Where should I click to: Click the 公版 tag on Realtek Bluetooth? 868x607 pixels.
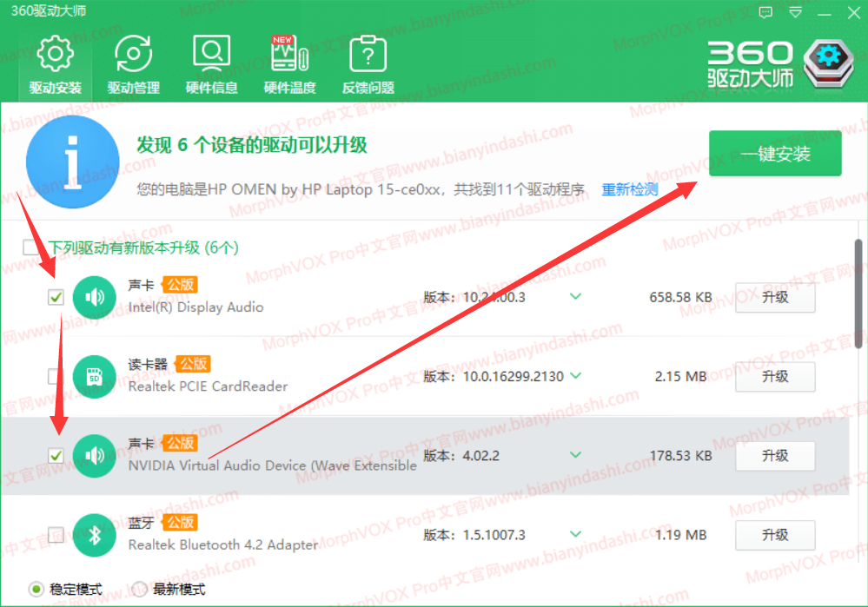(x=180, y=523)
